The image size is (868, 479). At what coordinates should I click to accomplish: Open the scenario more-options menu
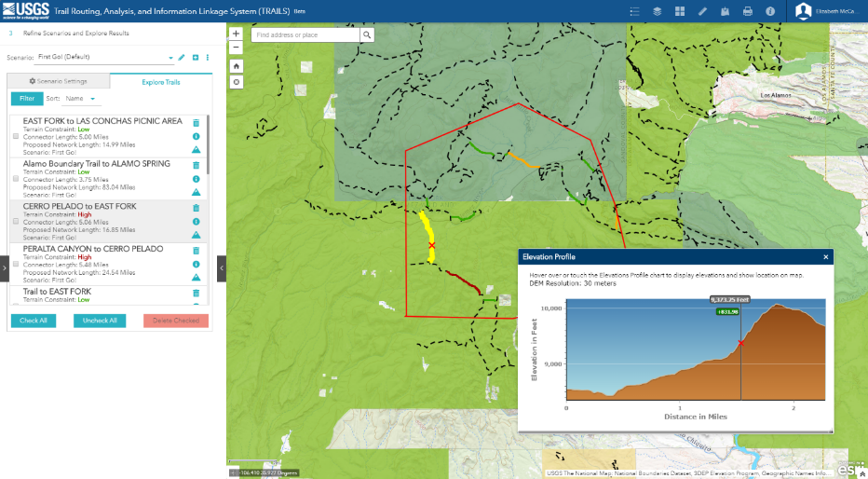click(x=208, y=57)
